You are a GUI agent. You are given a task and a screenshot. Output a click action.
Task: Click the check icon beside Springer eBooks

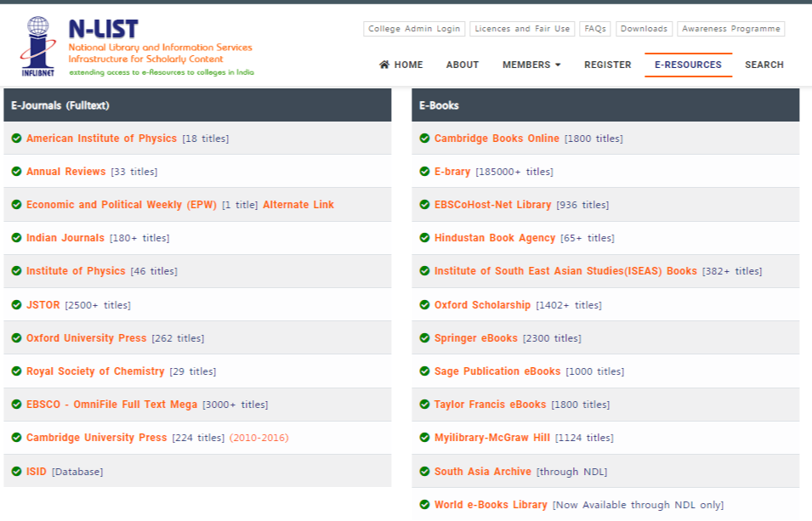(424, 338)
